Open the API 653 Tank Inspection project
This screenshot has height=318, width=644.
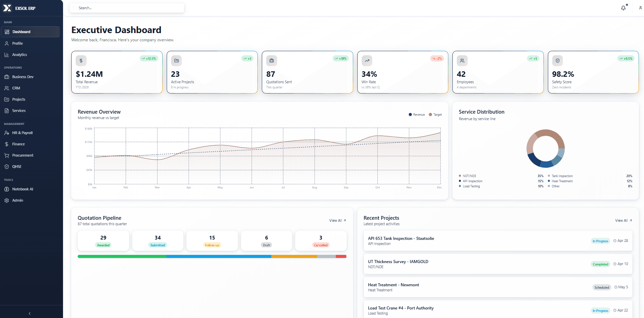click(498, 241)
